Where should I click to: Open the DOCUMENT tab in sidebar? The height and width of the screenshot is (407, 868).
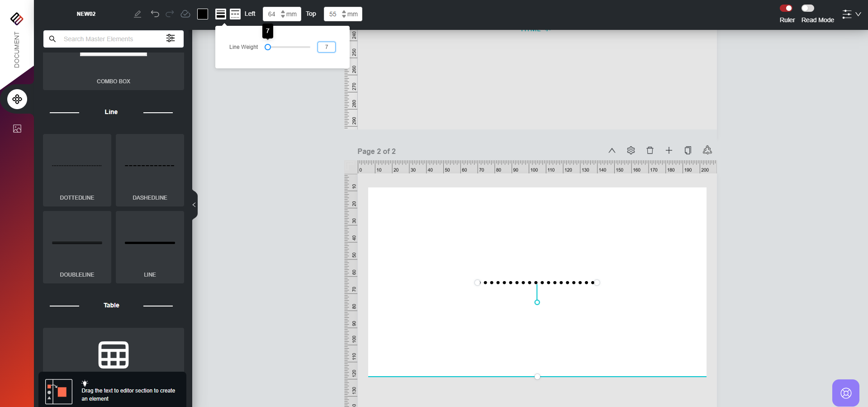[17, 49]
